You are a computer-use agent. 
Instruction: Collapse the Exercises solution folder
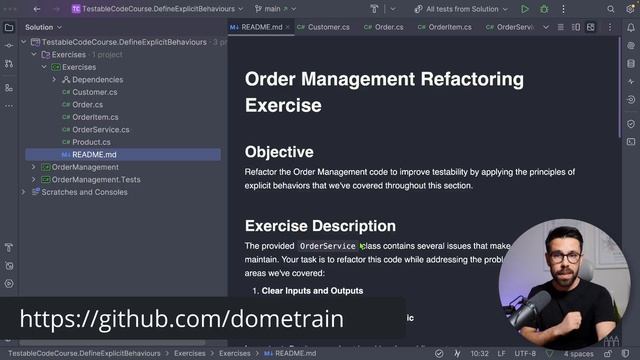pyautogui.click(x=34, y=54)
